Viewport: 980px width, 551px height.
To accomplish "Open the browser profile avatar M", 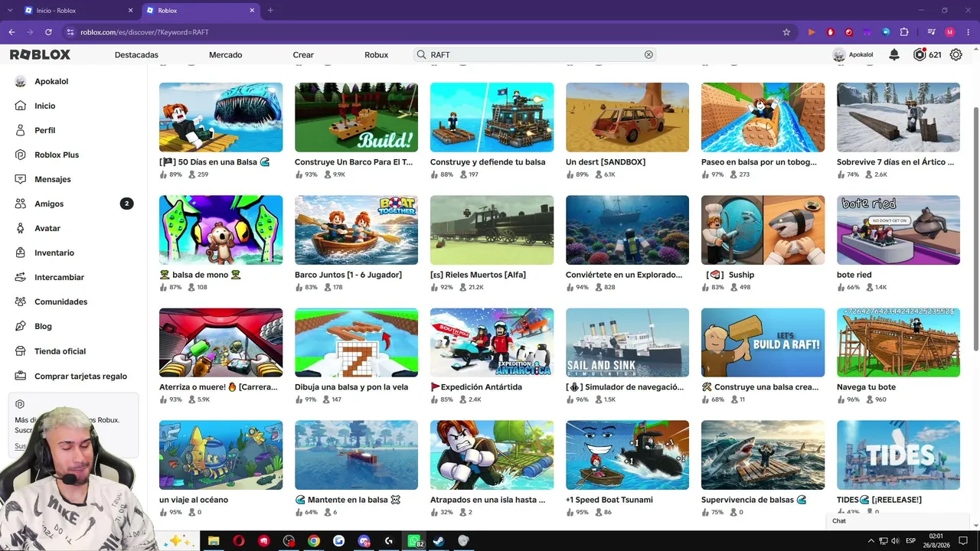I will [950, 32].
